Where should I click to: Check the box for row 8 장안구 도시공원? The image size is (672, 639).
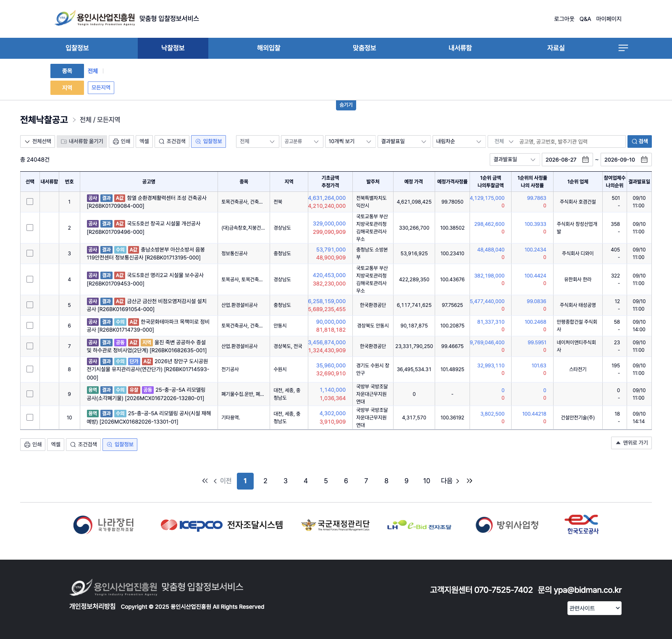30,369
